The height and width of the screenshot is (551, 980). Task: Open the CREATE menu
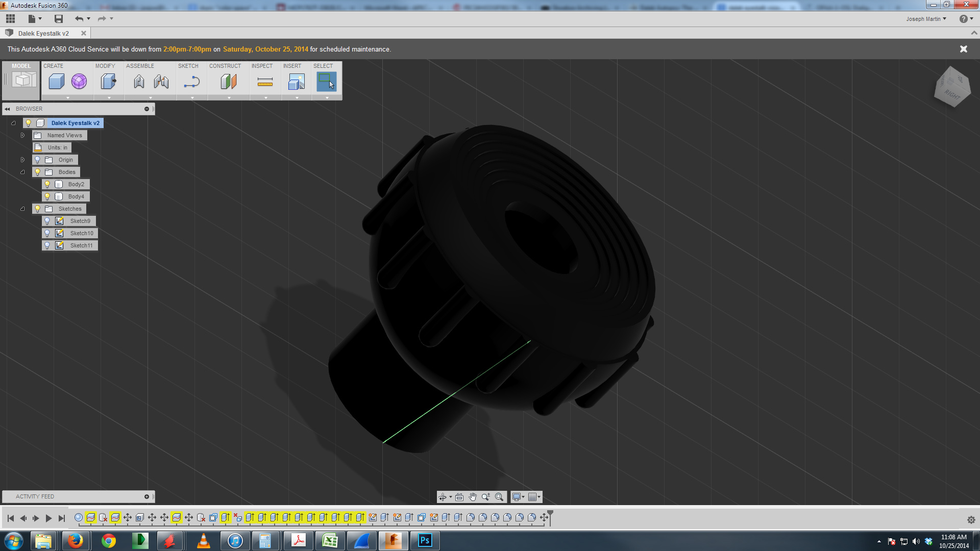[53, 66]
